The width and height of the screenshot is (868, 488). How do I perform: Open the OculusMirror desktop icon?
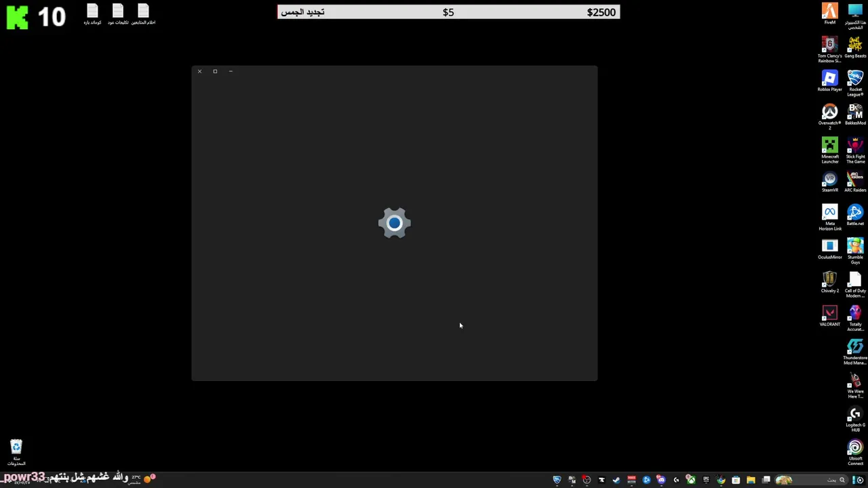coord(830,249)
